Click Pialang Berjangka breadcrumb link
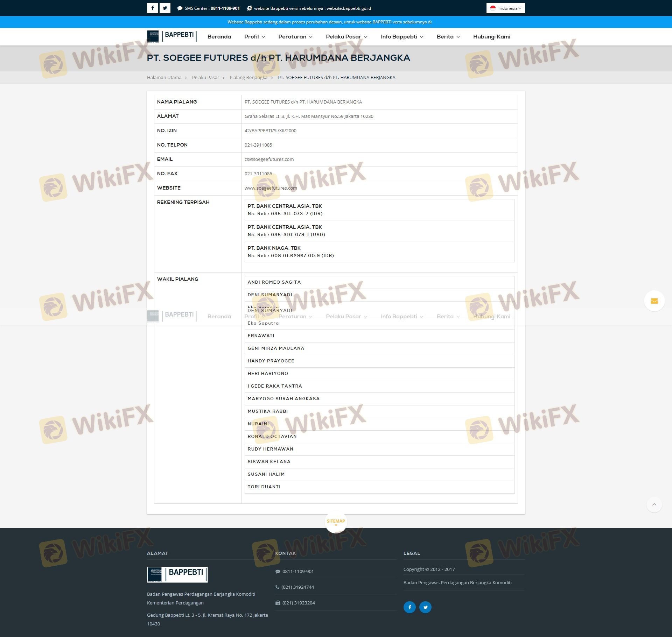 pos(248,78)
